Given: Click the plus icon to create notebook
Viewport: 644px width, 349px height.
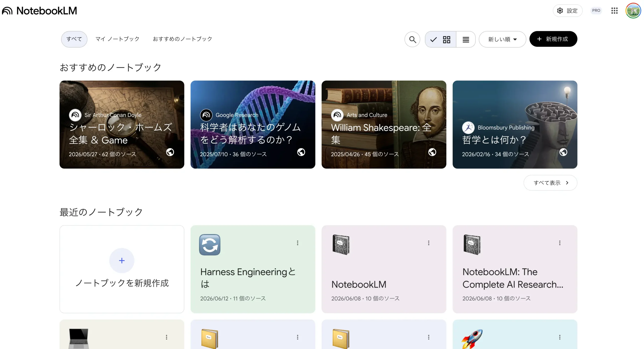Looking at the screenshot, I should tap(122, 260).
